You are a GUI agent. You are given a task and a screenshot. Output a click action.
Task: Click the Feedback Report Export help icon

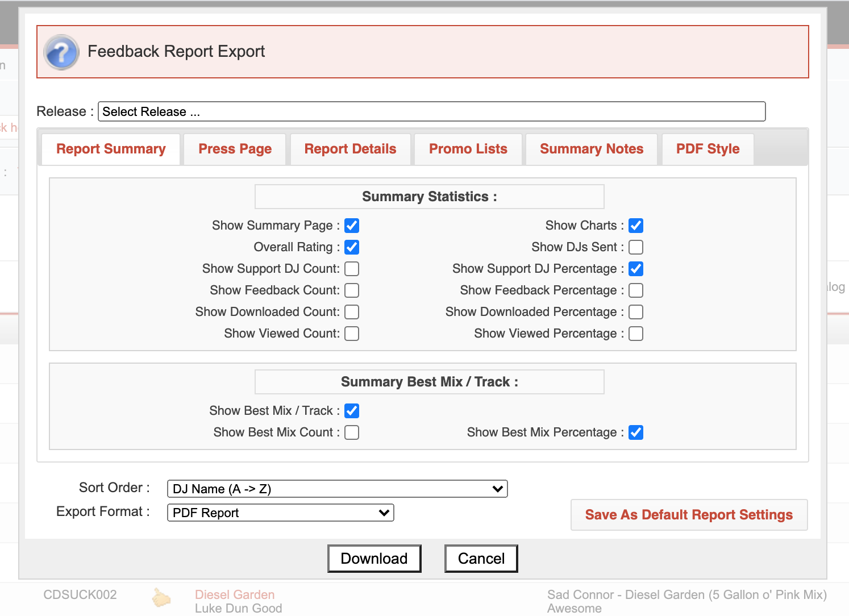pyautogui.click(x=61, y=52)
